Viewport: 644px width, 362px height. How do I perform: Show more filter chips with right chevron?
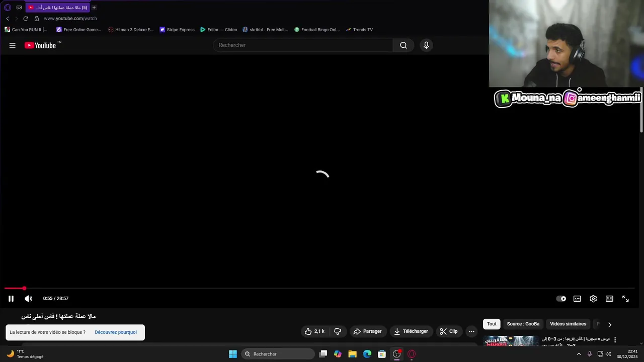pos(610,325)
